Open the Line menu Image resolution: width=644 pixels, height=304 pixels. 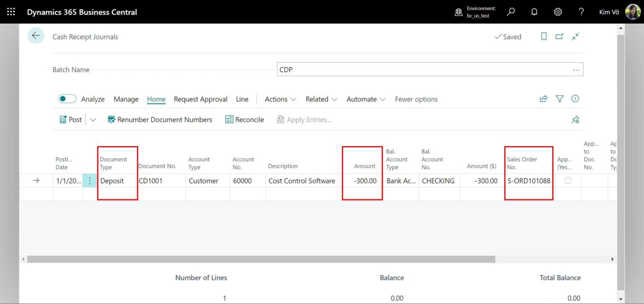tap(242, 99)
